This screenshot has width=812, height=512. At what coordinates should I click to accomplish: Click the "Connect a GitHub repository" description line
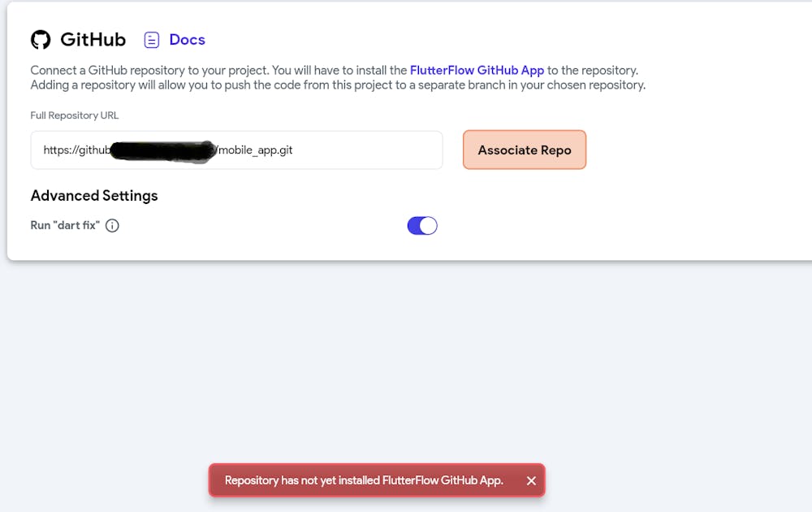pyautogui.click(x=219, y=71)
